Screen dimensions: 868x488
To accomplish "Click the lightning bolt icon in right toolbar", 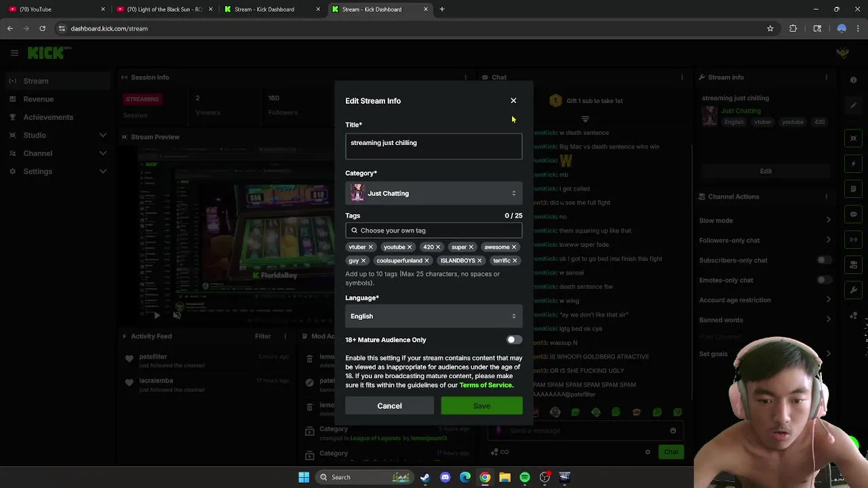I will point(853,164).
